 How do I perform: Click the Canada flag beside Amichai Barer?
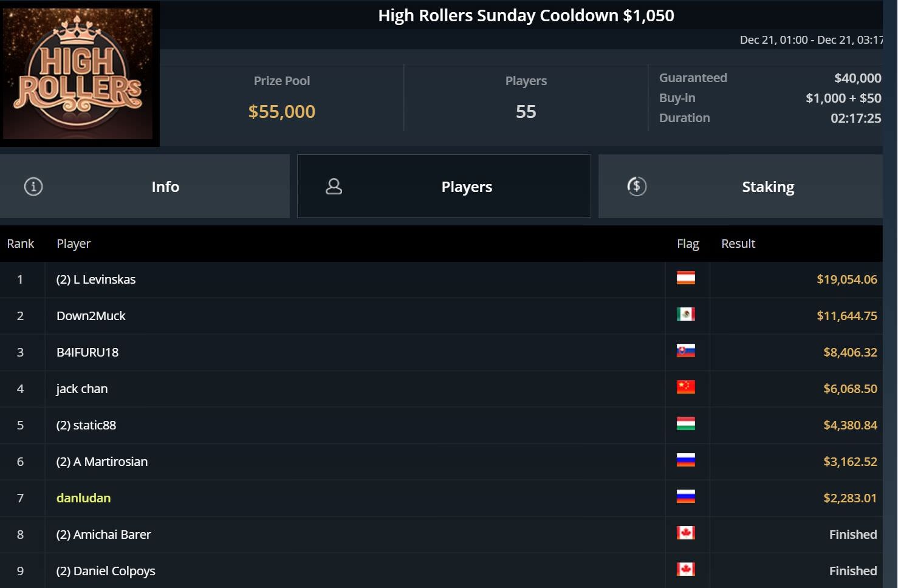coord(686,533)
